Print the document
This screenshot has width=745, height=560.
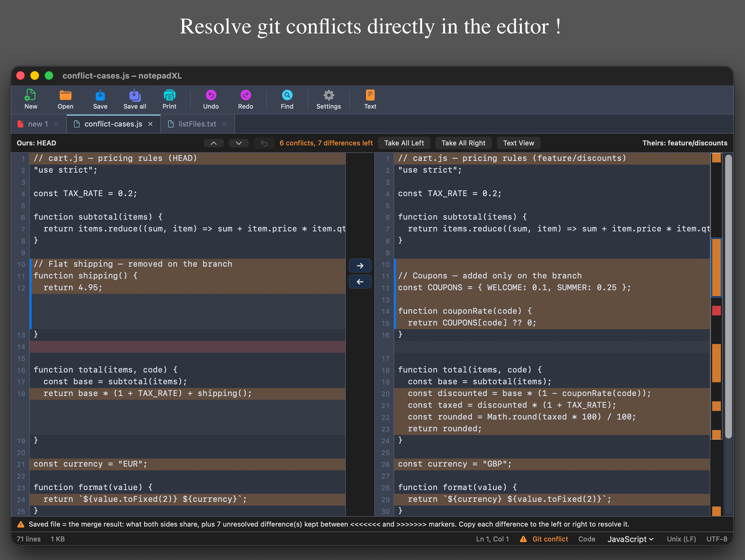169,96
